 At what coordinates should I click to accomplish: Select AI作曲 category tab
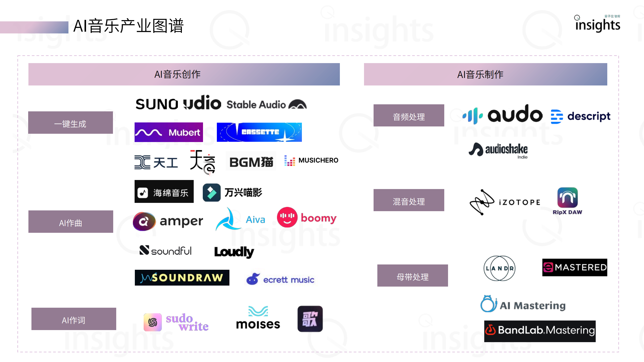click(72, 222)
